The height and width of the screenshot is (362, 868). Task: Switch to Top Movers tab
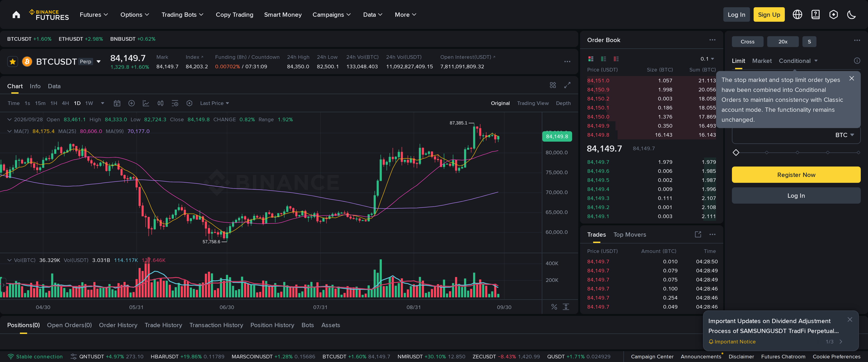point(630,234)
